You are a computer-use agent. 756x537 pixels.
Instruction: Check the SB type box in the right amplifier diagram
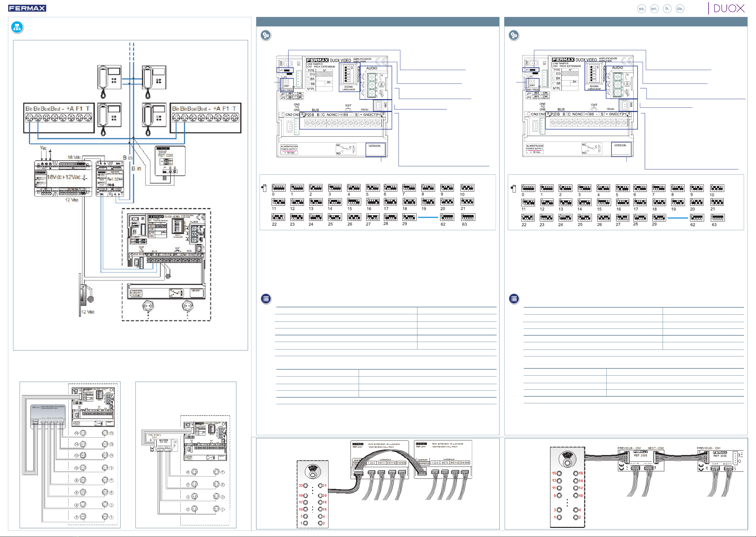click(x=554, y=83)
